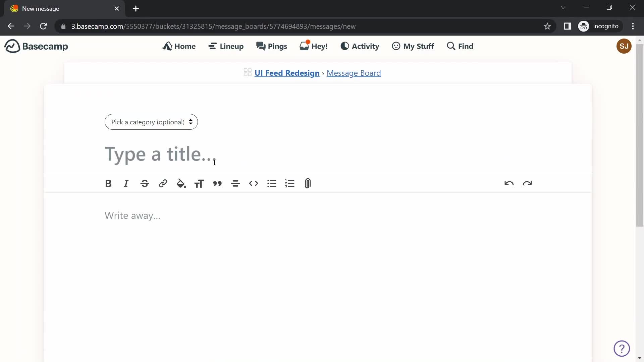Click the Activity menu item
The height and width of the screenshot is (362, 644).
pyautogui.click(x=360, y=46)
